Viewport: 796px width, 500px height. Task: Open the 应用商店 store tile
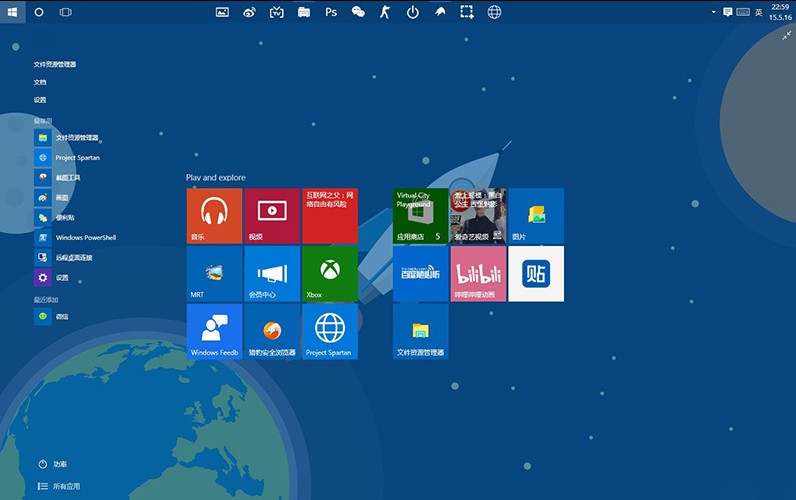click(x=420, y=216)
